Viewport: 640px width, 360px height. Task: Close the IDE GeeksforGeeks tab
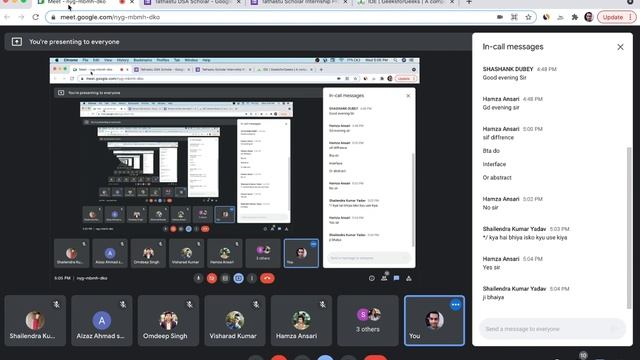click(452, 2)
